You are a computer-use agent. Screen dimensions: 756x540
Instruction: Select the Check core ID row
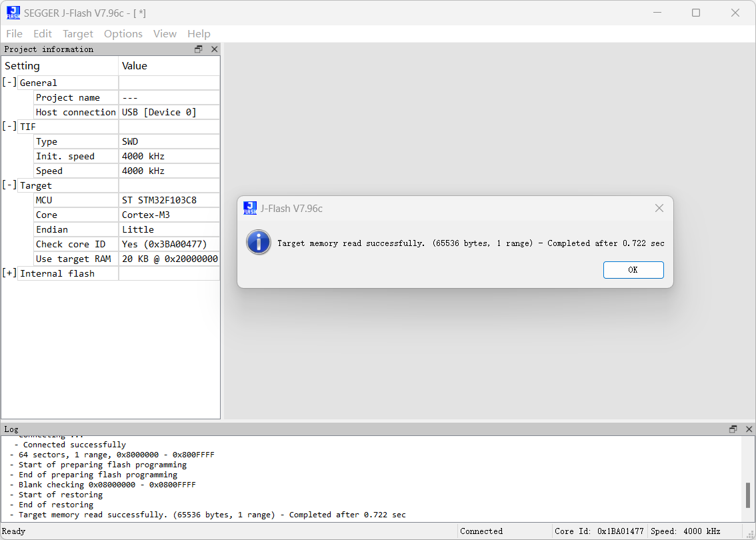127,245
